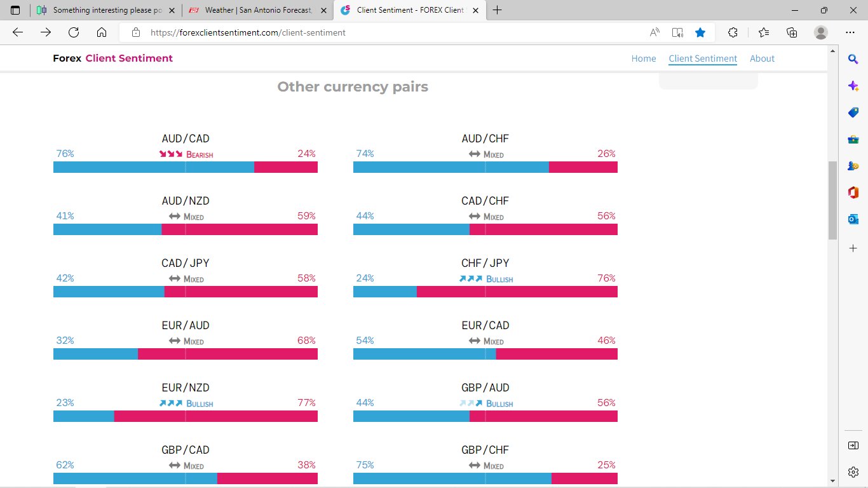Go to the Home nav link

[x=644, y=58]
